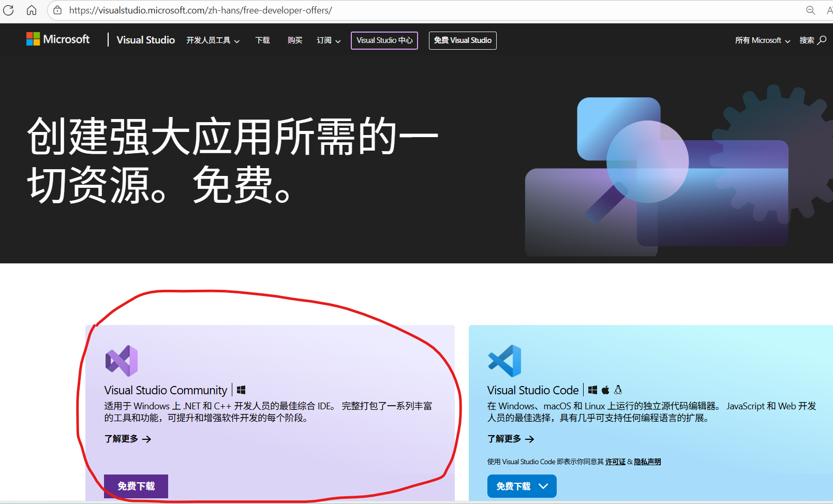Click the blue Visual Studio Code logo
Image resolution: width=833 pixels, height=504 pixels.
[504, 361]
